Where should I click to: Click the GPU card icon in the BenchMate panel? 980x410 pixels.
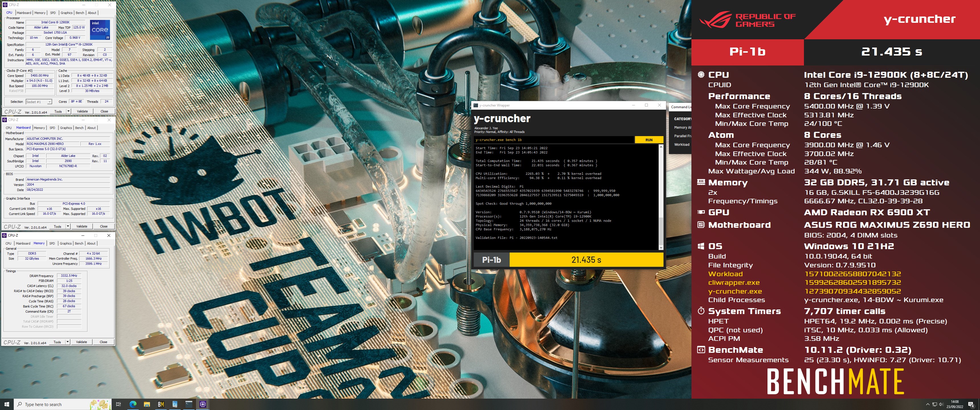pyautogui.click(x=701, y=212)
